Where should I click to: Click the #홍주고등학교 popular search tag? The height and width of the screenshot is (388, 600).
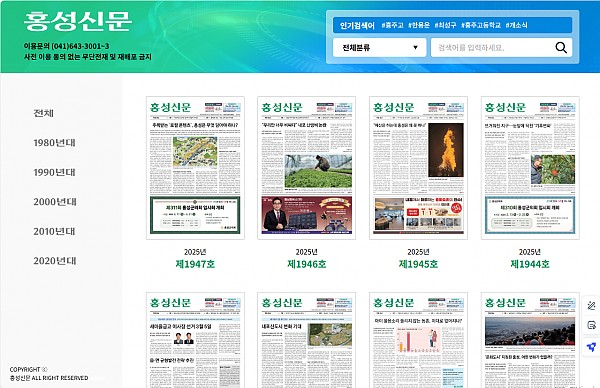click(x=481, y=25)
